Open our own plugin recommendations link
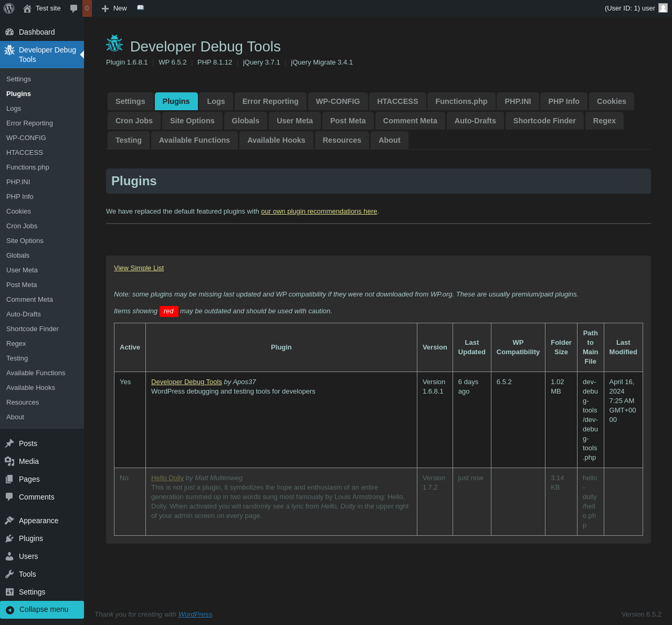Viewport: 672px width, 625px height. pos(319,211)
